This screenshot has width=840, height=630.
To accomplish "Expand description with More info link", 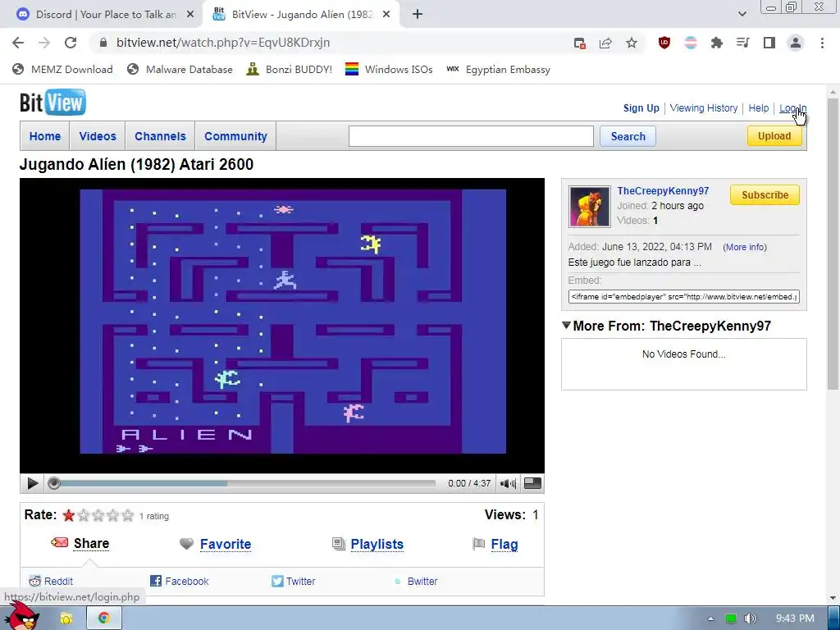I will coord(745,247).
